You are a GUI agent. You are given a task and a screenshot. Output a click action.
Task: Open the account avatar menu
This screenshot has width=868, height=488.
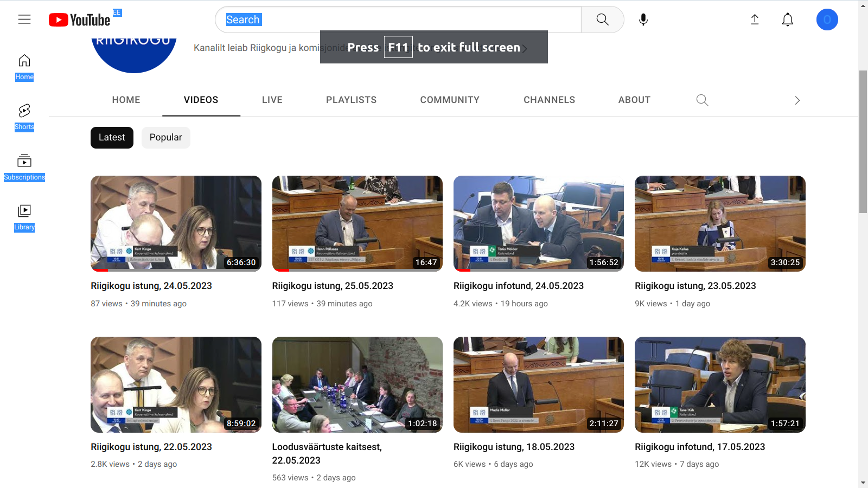tap(827, 20)
